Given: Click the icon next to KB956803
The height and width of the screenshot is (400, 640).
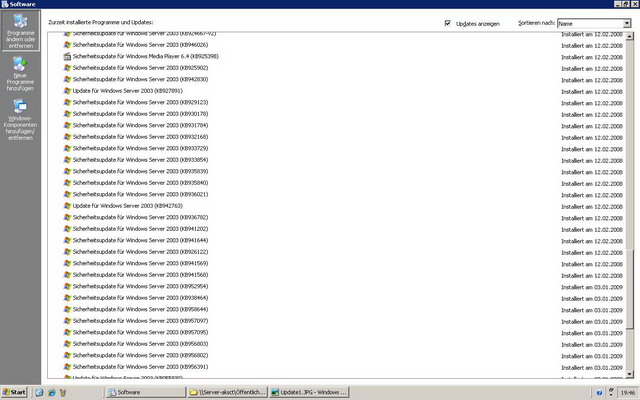Looking at the screenshot, I should (67, 344).
